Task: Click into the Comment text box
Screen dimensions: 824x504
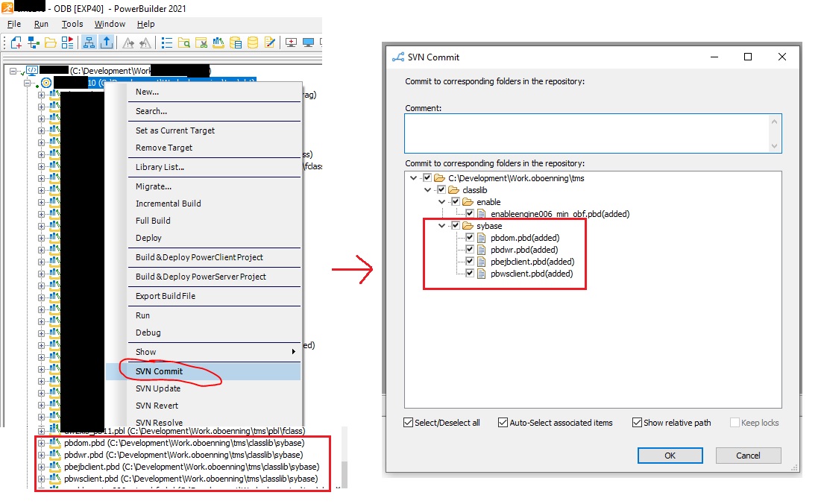Action: pos(593,133)
